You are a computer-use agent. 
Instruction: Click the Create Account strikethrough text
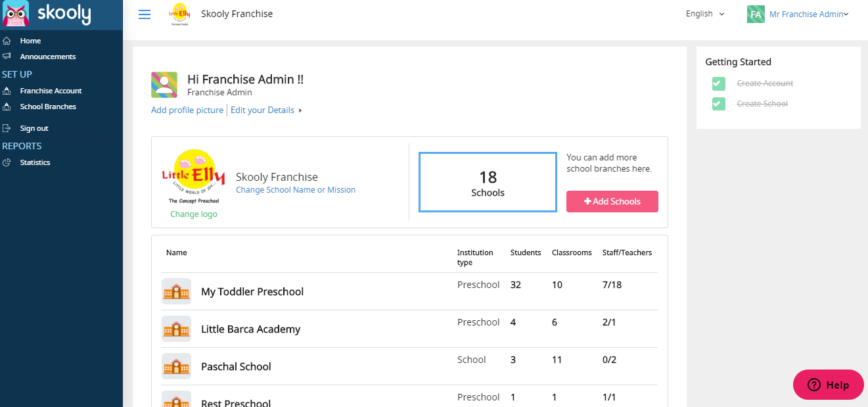click(765, 84)
